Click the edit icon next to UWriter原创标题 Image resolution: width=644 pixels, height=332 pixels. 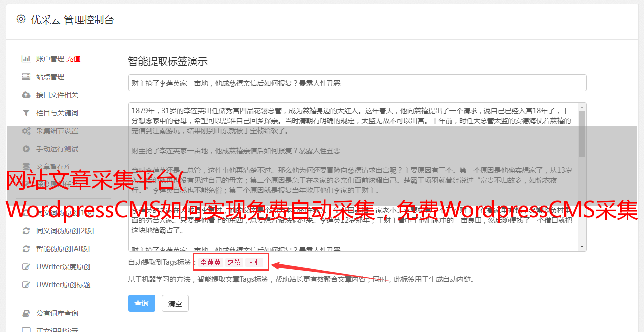[x=26, y=285]
